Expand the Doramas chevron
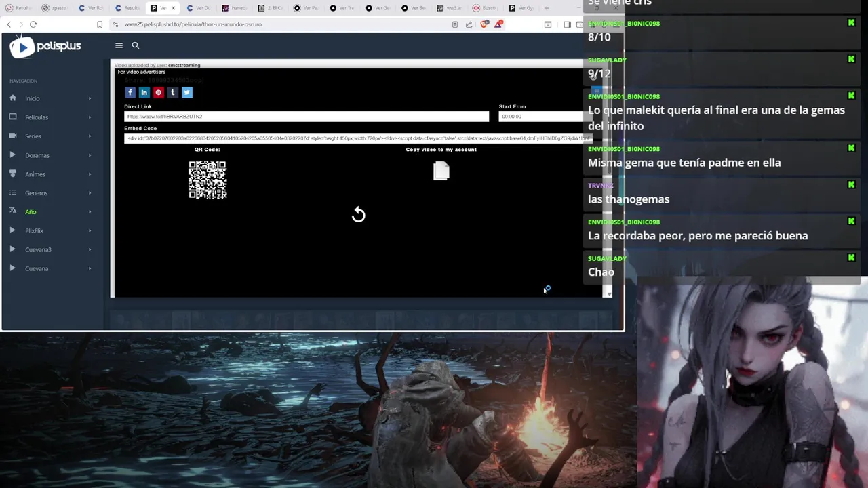Screen dimensions: 868x488 [x=90, y=155]
